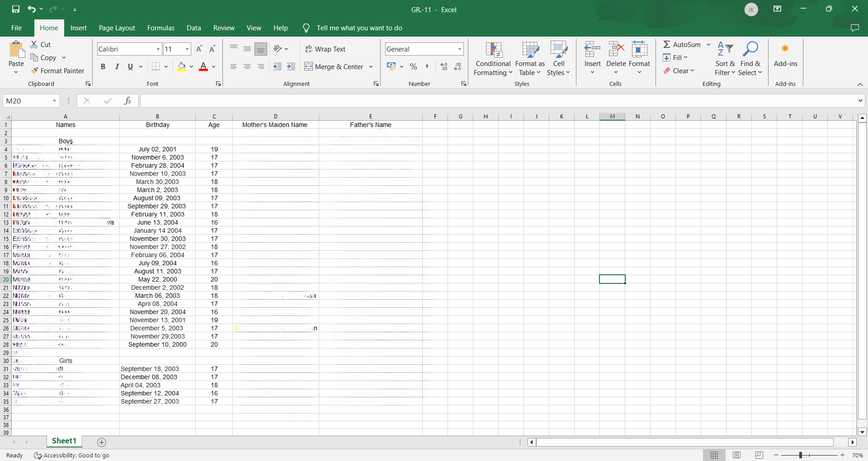Screen dimensions: 868x461
Task: Click the Add-ins button
Action: coord(785,55)
